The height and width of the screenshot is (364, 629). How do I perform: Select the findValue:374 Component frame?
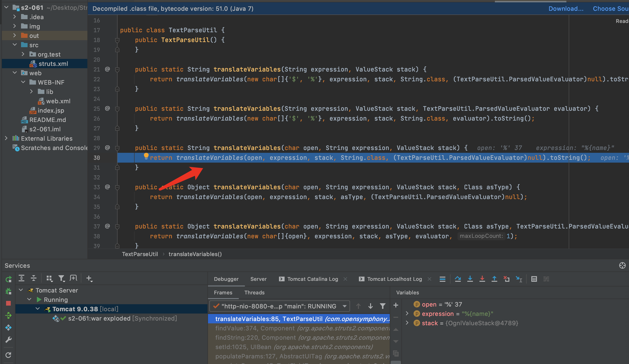(299, 328)
